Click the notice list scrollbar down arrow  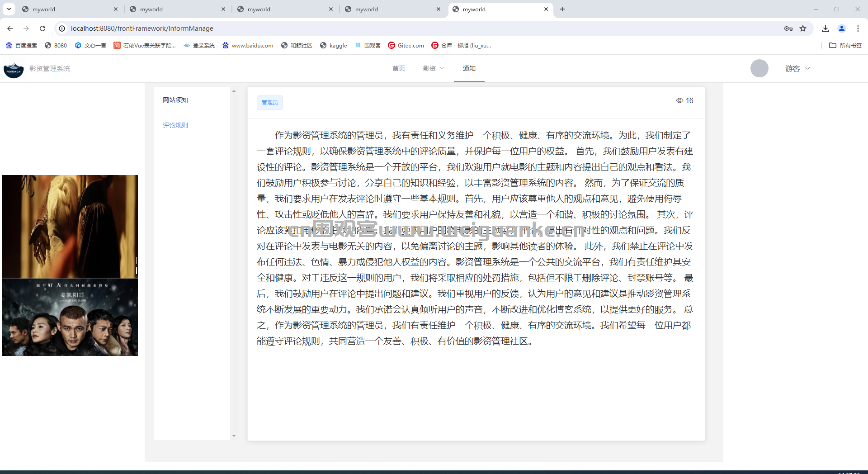coord(234,436)
